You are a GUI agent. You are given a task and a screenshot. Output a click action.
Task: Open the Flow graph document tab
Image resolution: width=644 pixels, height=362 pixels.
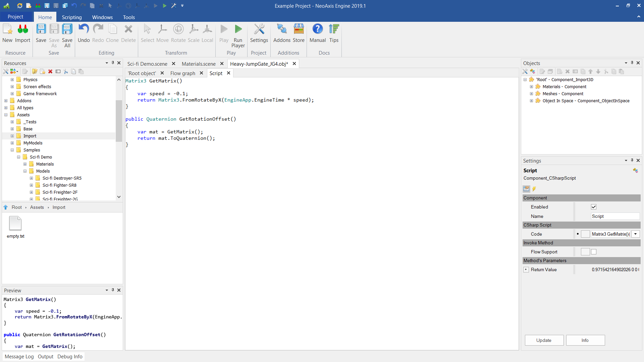tap(182, 73)
